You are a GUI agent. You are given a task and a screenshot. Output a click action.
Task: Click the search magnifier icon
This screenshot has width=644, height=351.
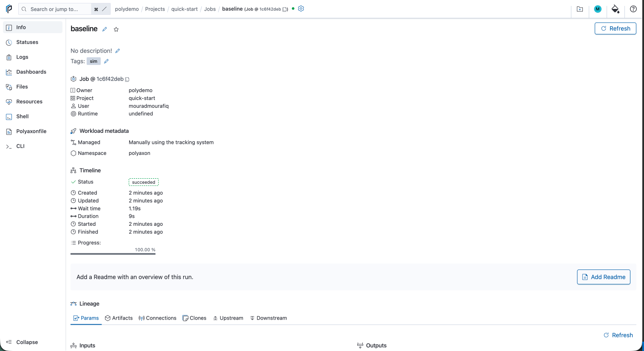pos(24,9)
